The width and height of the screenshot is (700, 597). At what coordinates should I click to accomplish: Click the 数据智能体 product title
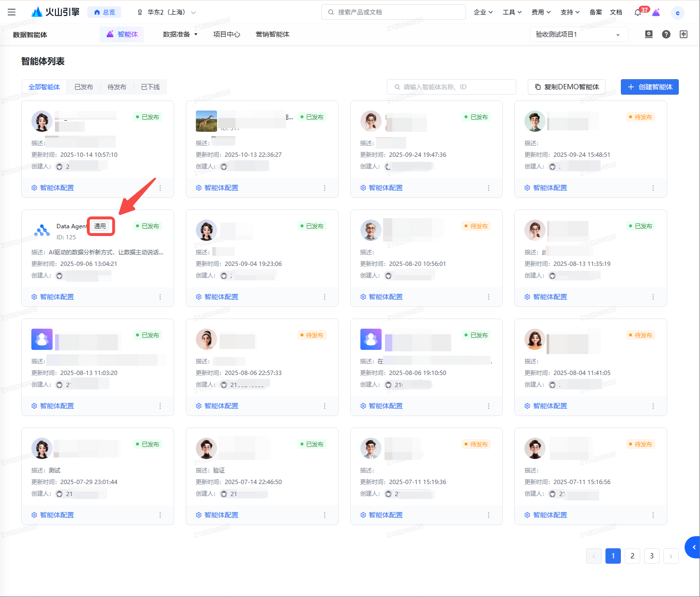tap(30, 34)
